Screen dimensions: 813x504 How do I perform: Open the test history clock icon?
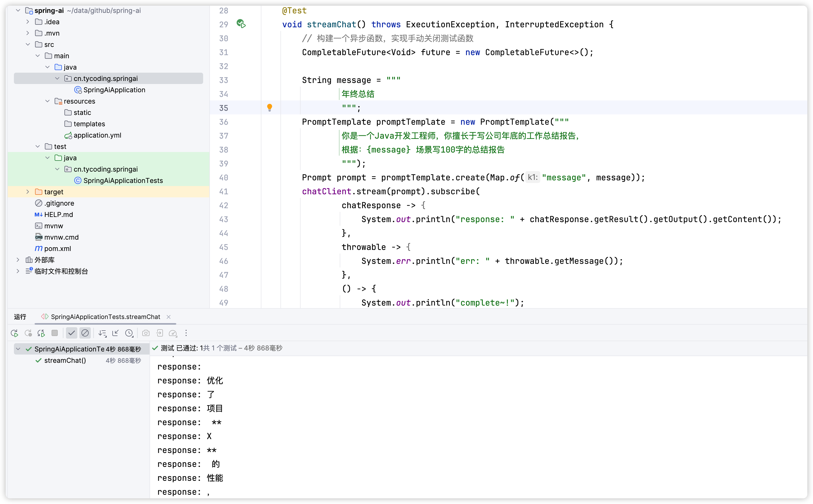tap(129, 333)
